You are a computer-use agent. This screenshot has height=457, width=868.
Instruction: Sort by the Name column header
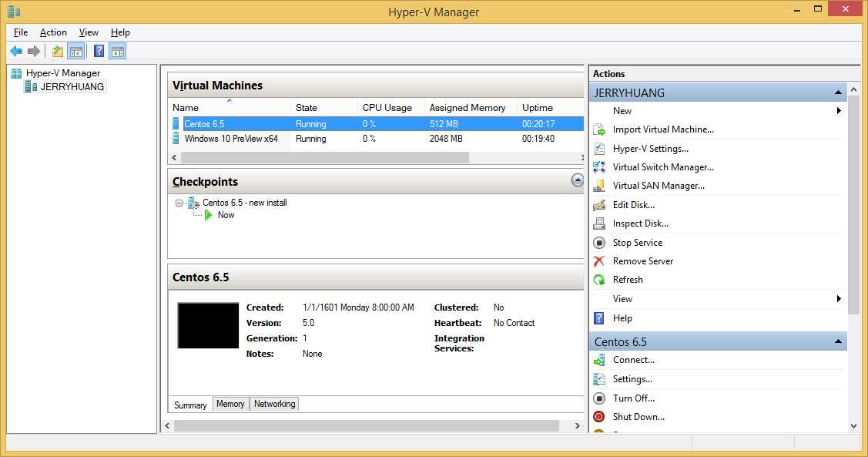(x=230, y=107)
